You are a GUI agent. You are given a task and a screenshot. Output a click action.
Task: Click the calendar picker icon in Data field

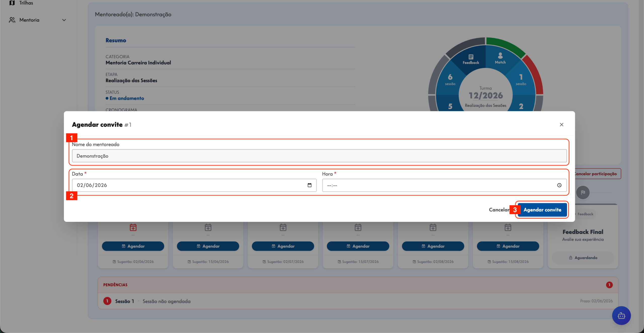click(x=309, y=185)
